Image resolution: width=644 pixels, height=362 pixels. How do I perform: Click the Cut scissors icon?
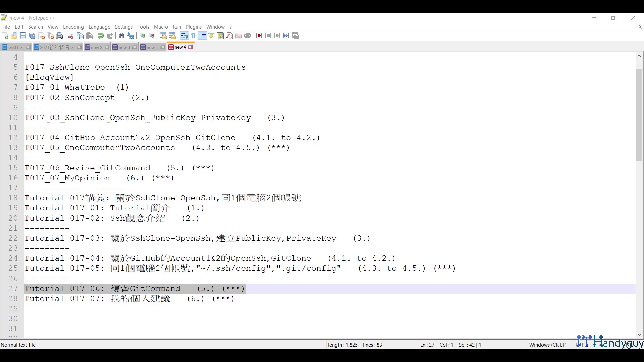click(71, 36)
